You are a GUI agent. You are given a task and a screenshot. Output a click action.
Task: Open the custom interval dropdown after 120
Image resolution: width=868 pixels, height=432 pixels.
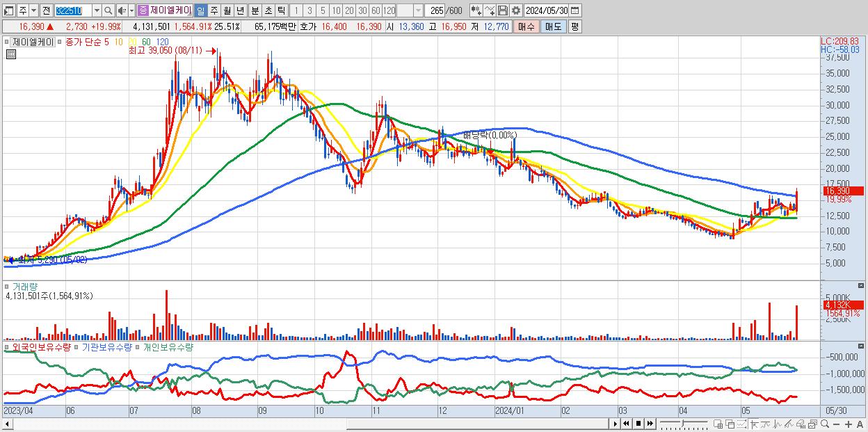(x=418, y=10)
